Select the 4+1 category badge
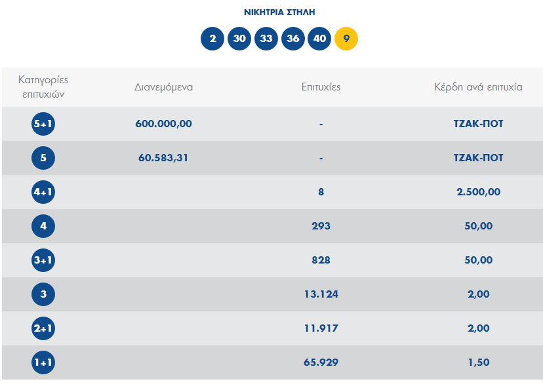The image size is (543, 392). click(x=43, y=192)
